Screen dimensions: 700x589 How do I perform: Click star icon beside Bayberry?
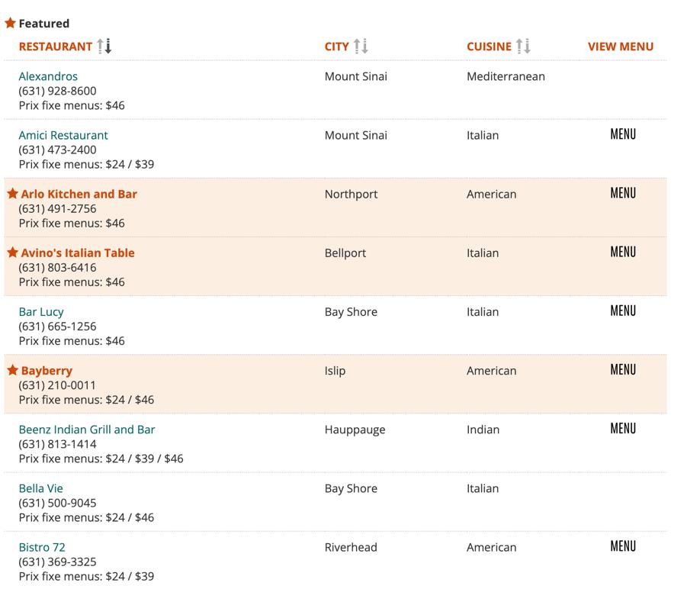pyautogui.click(x=12, y=370)
